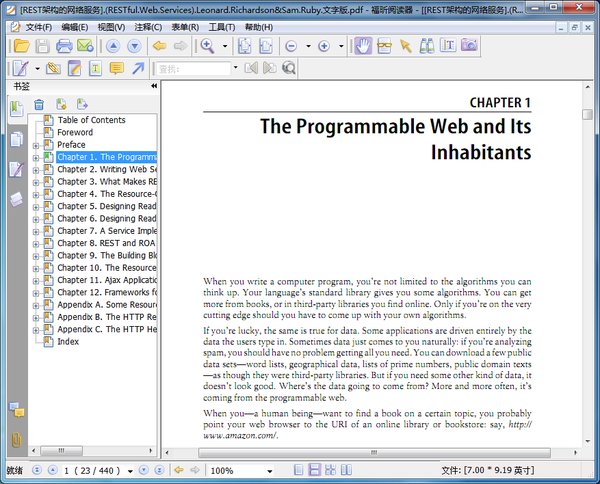The image size is (600, 484).
Task: Select the arrow annotation selection tool
Action: click(406, 46)
